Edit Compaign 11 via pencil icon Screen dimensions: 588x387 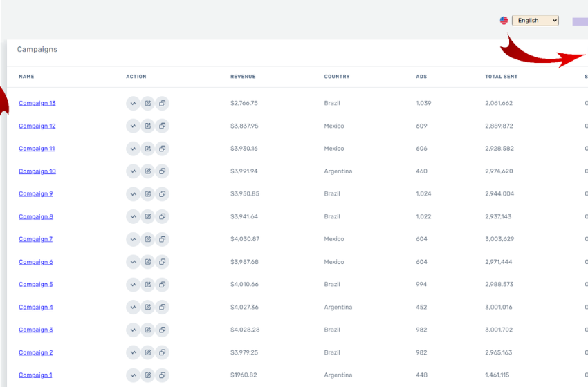click(148, 149)
